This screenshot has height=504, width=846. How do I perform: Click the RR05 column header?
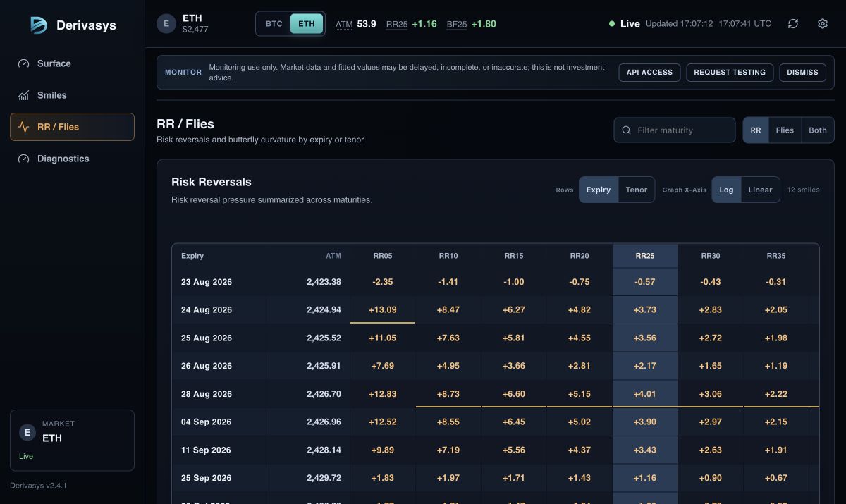pos(383,256)
